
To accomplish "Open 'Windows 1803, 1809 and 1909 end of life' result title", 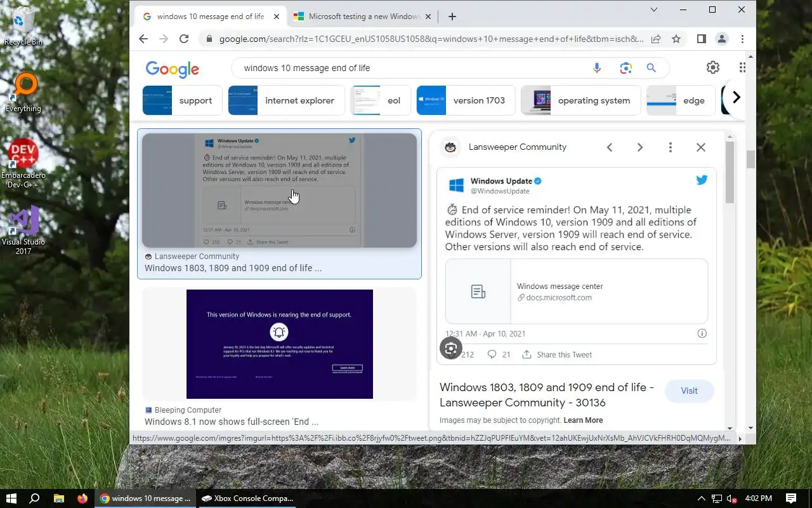I will pos(233,268).
